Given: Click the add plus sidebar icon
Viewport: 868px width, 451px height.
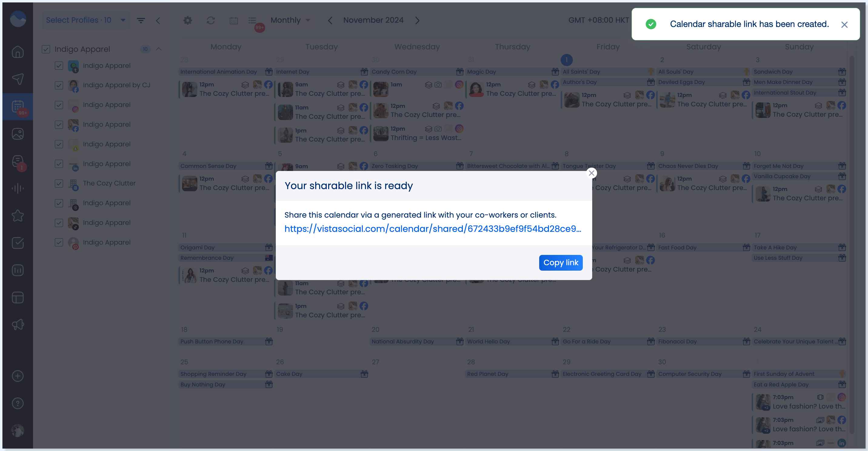Looking at the screenshot, I should (x=18, y=376).
